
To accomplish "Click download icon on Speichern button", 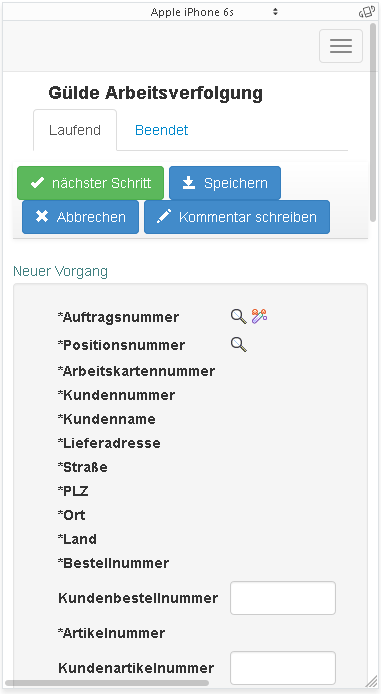I will tap(189, 183).
